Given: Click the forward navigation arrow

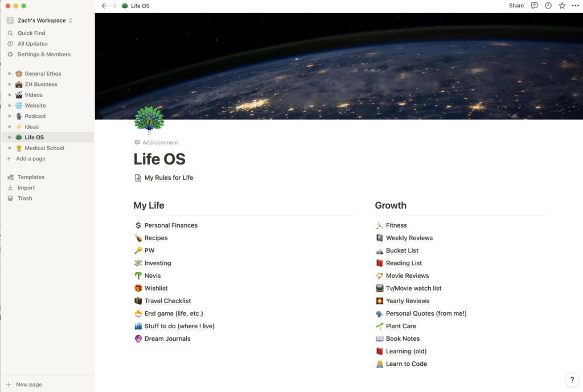Looking at the screenshot, I should 114,6.
